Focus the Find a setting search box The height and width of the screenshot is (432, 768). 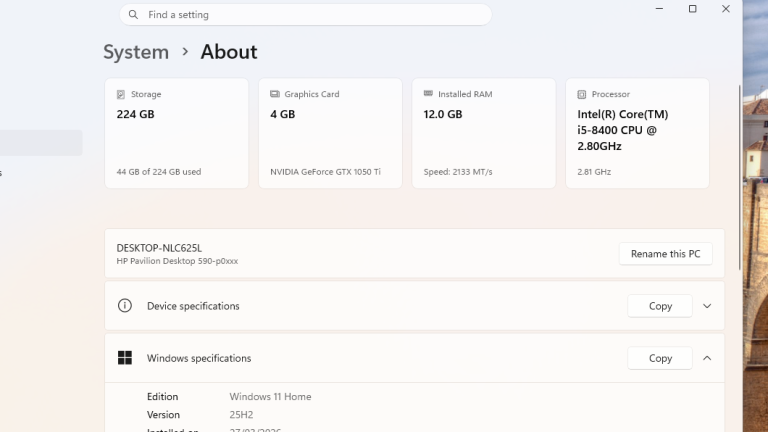tap(310, 15)
